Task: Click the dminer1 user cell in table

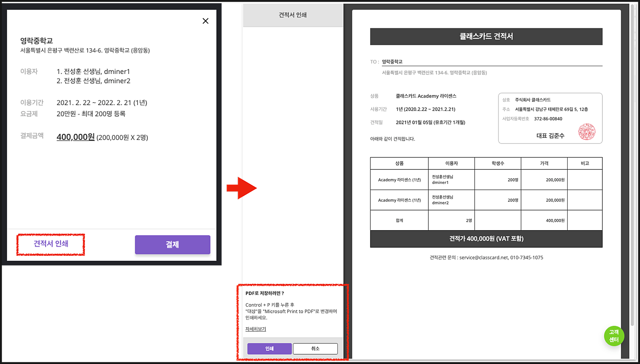Action: click(452, 179)
